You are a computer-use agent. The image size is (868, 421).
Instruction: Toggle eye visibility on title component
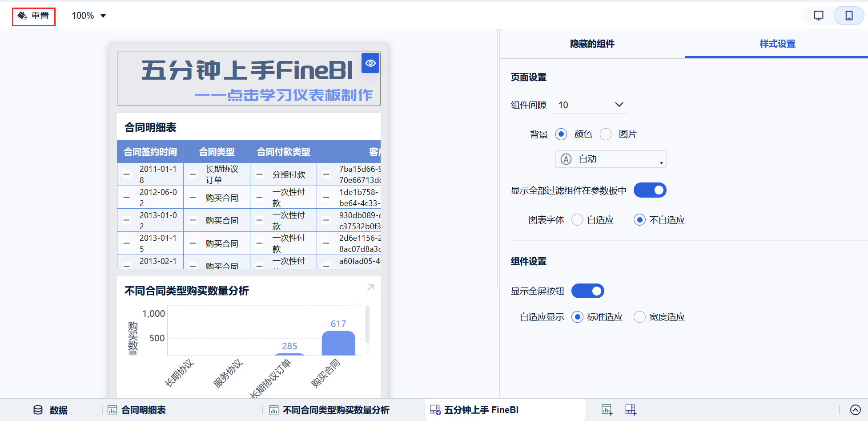[370, 63]
